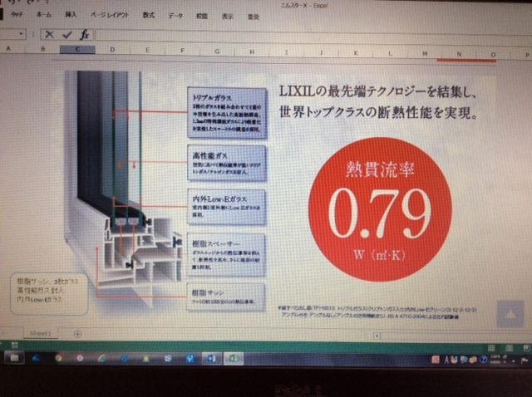The image size is (532, 397).
Task: Open the Name Box dropdown arrow
Action: pos(21,34)
